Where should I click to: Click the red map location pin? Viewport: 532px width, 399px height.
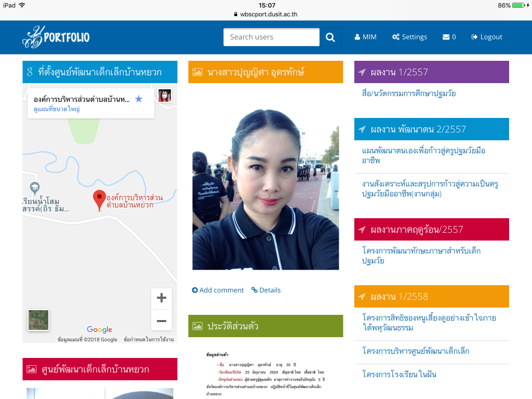(99, 199)
